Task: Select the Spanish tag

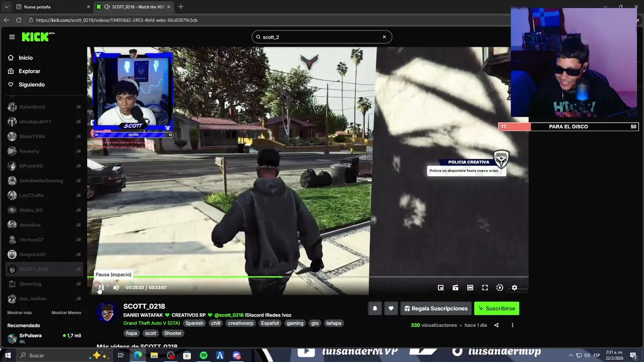Action: pos(194,323)
